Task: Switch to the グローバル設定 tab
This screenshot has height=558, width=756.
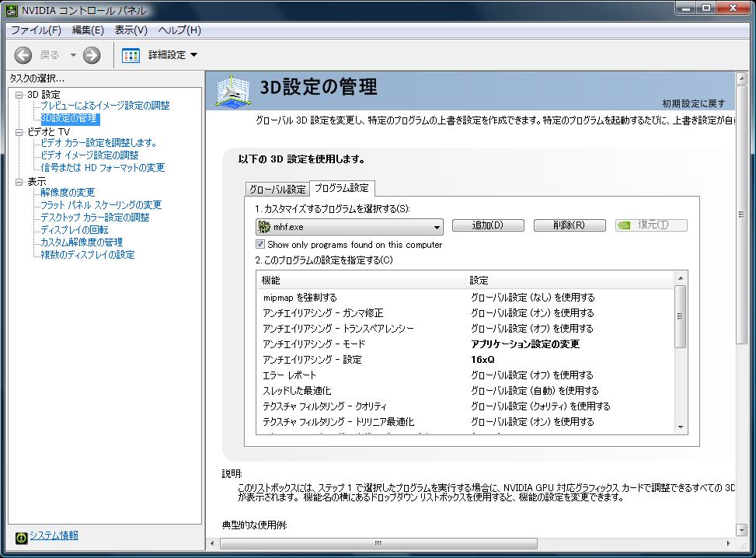Action: pyautogui.click(x=277, y=189)
